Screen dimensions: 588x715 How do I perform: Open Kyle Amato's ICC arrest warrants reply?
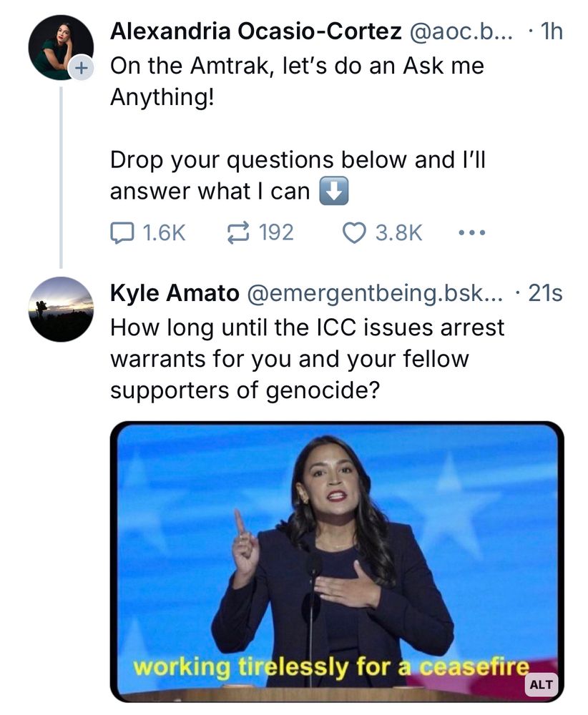tap(308, 357)
